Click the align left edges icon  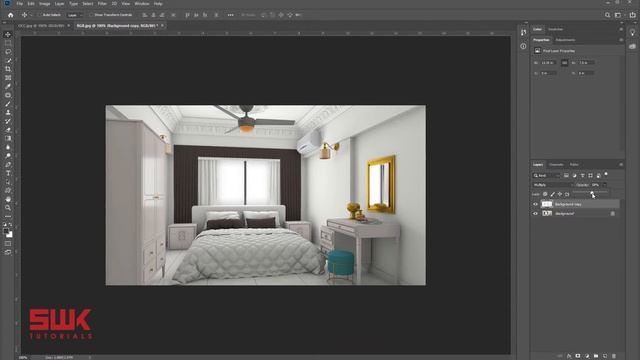[x=144, y=15]
